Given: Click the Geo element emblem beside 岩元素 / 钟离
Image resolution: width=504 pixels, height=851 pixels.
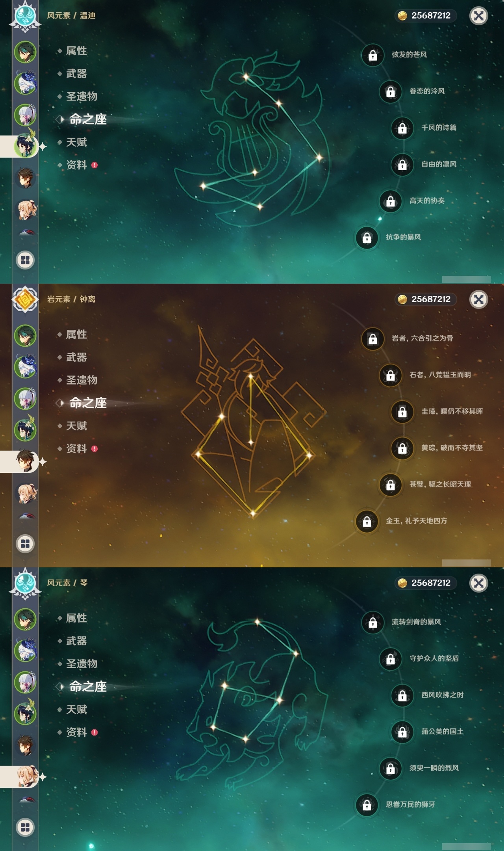Looking at the screenshot, I should pyautogui.click(x=25, y=299).
